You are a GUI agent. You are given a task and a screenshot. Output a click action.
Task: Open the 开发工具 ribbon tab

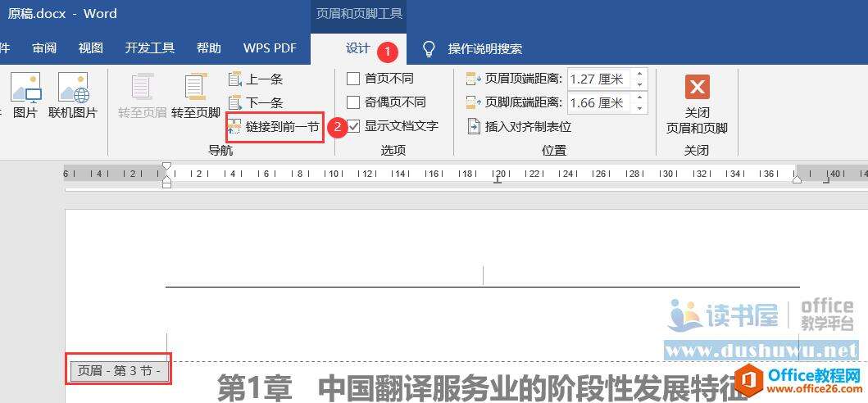(x=150, y=48)
